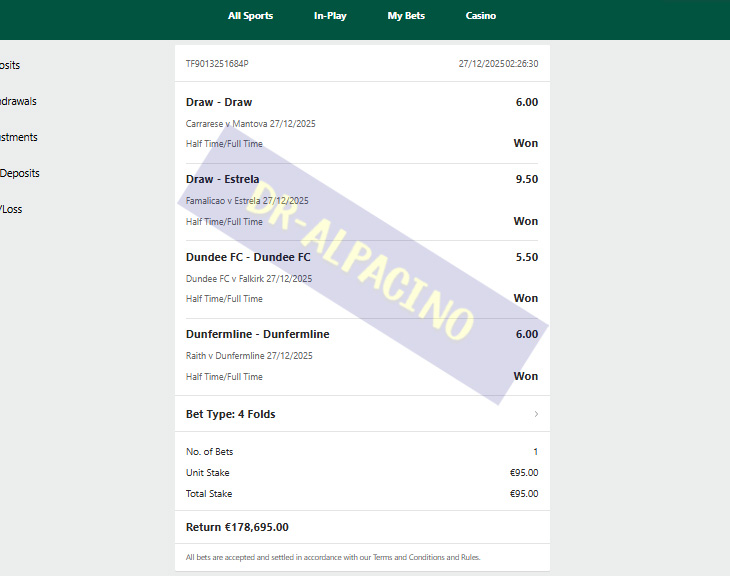Open the All Sports menu
730x576 pixels.
[x=250, y=16]
